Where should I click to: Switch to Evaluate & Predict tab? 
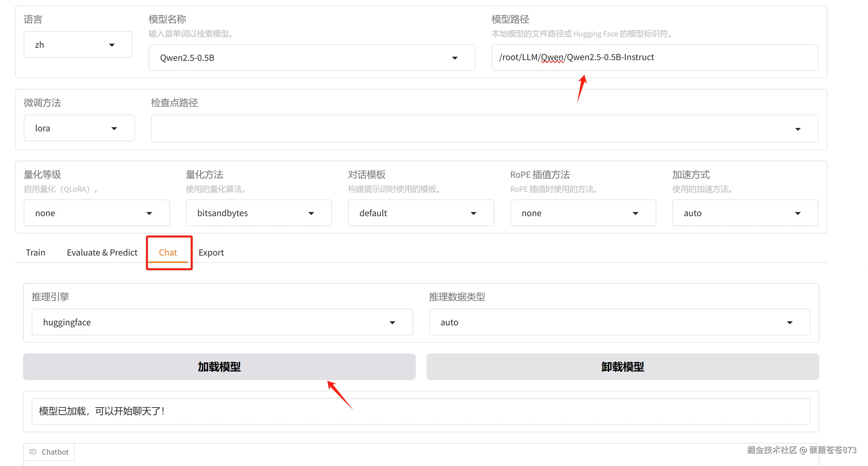(x=102, y=252)
